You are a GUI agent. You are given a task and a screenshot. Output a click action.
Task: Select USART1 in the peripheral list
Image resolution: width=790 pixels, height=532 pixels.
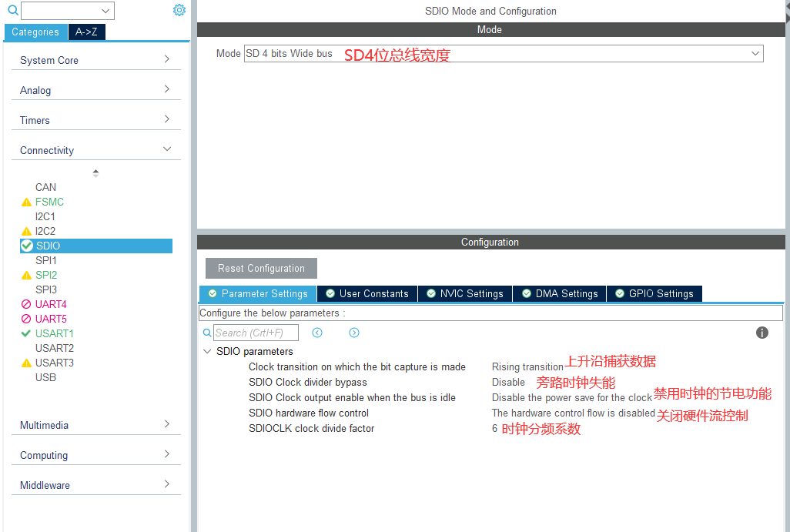55,333
